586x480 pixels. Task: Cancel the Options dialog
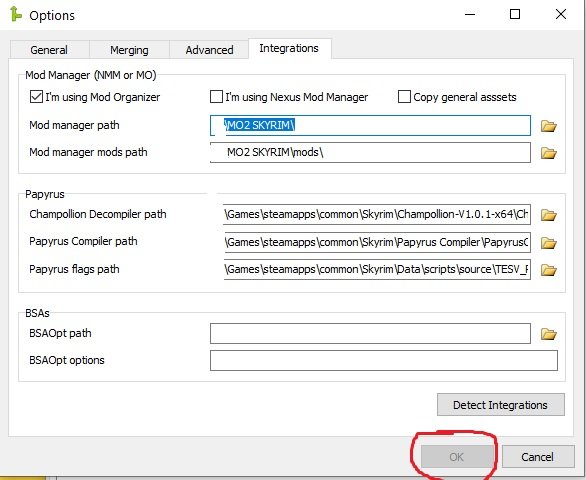click(537, 457)
